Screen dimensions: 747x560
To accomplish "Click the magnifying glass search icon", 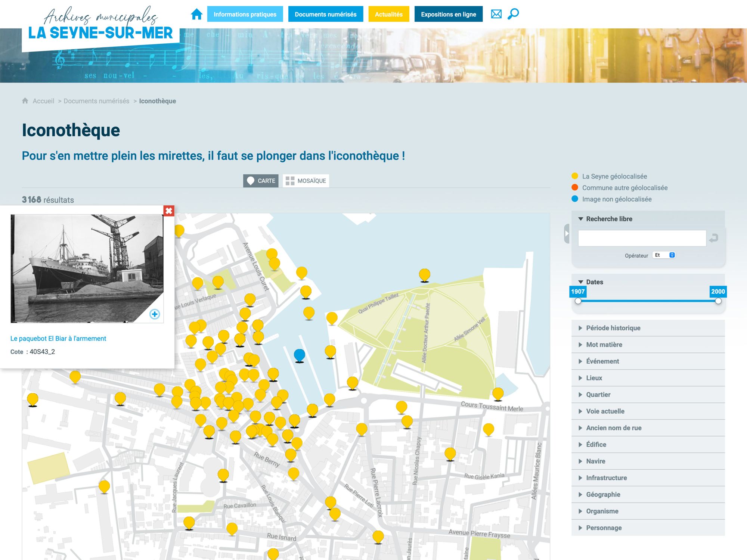I will 513,14.
